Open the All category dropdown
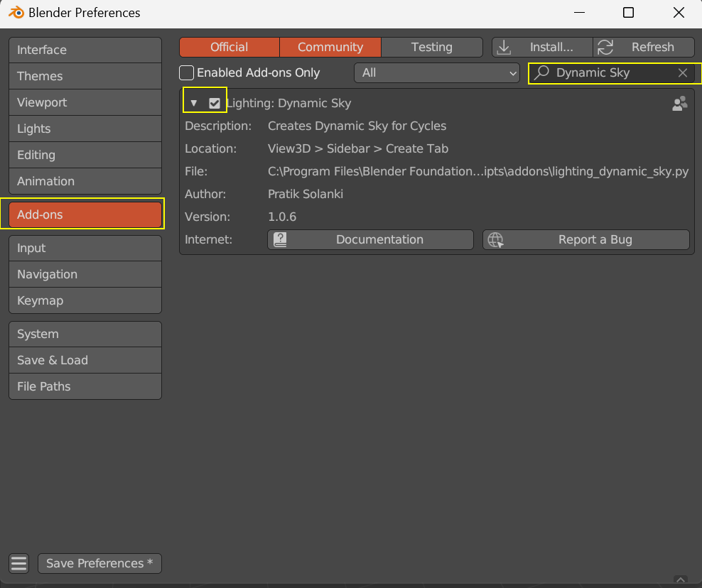 point(436,72)
